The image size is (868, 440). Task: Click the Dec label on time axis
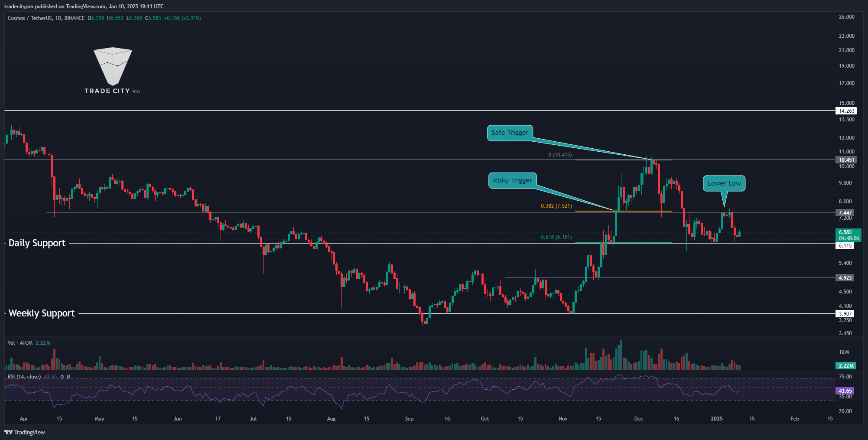click(638, 419)
